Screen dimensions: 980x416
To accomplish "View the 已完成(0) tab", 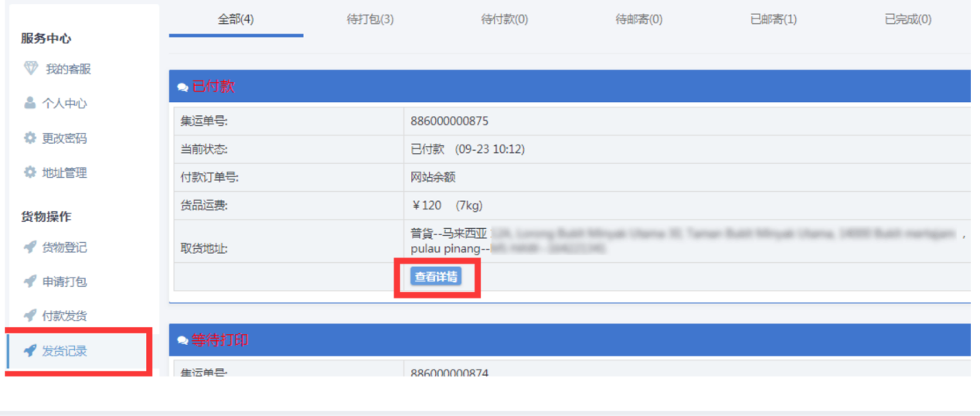I will [x=907, y=19].
